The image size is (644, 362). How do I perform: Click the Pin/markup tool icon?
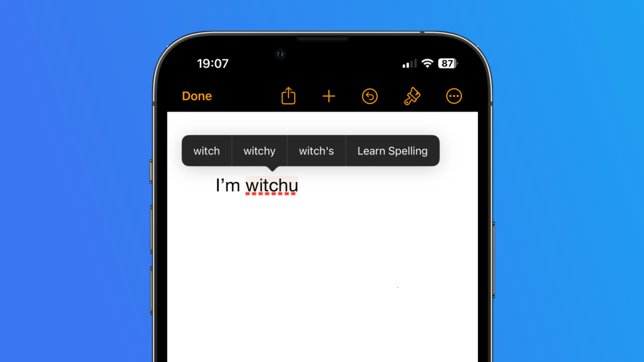[x=412, y=96]
